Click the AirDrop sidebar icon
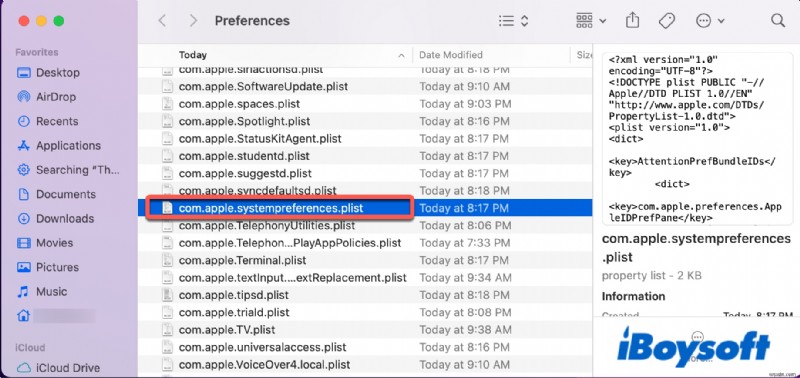The image size is (800, 378). (x=23, y=97)
